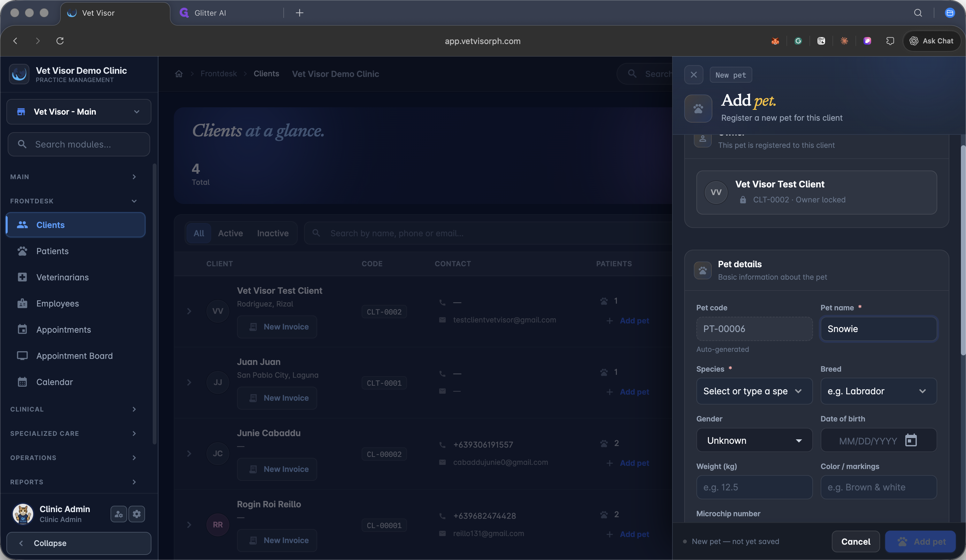The image size is (966, 560).
Task: Collapse the FRONTDESK sidebar section
Action: tap(73, 201)
